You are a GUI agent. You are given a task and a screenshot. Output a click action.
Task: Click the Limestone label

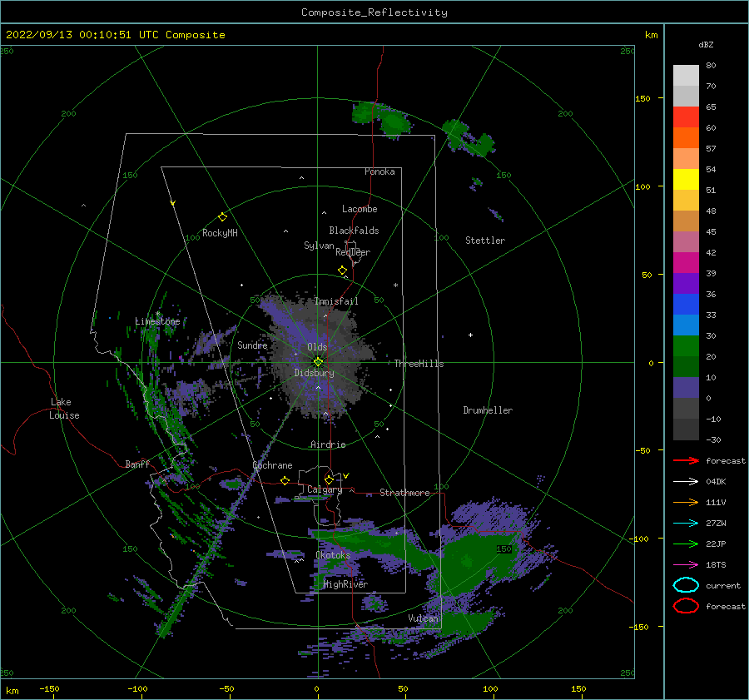pos(157,321)
